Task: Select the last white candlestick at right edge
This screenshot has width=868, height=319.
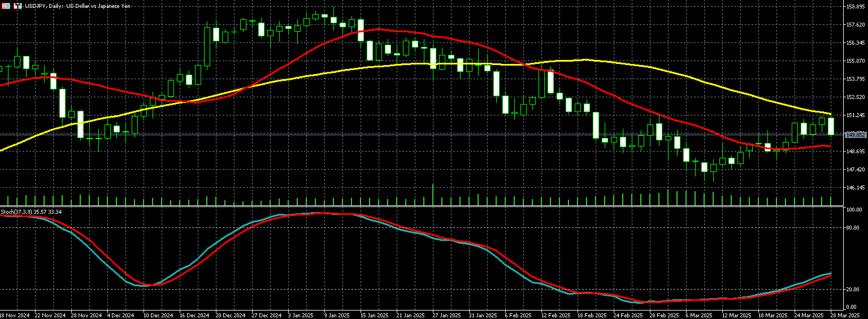Action: 831,126
